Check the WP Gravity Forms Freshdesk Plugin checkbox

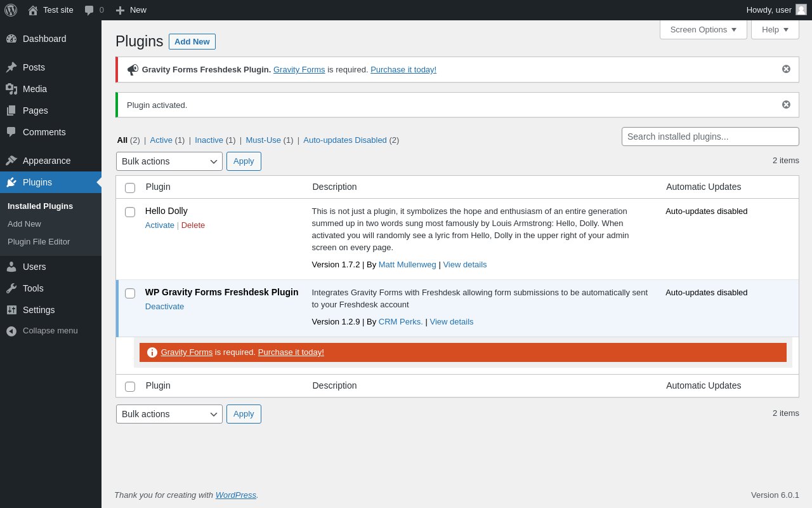tap(130, 293)
